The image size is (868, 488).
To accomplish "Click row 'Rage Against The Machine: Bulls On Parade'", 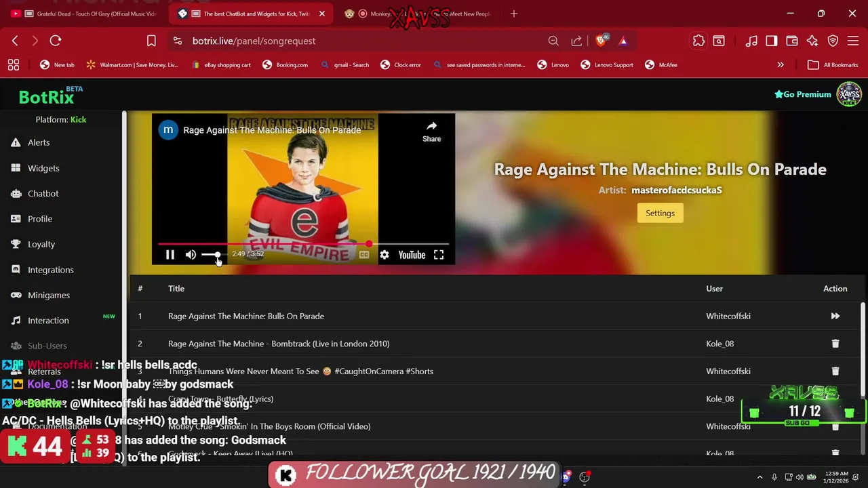I will tap(495, 316).
